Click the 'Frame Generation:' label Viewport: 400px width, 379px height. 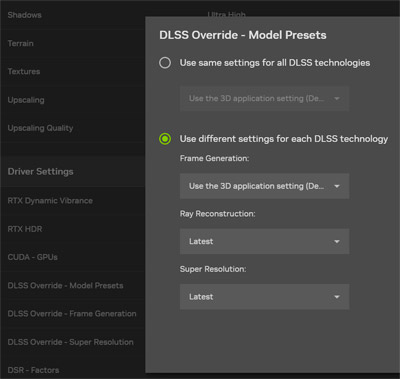(x=214, y=158)
